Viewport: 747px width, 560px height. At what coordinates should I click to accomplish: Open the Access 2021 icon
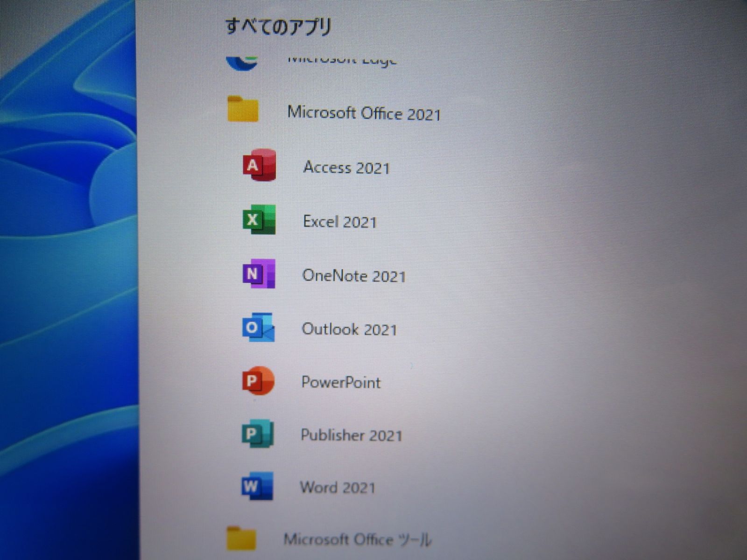259,165
